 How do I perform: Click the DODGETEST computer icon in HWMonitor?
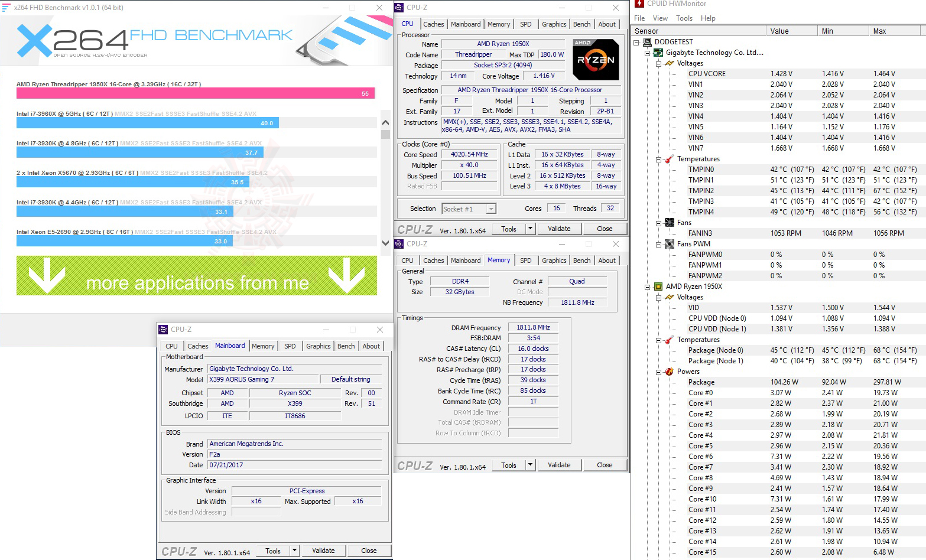[647, 42]
